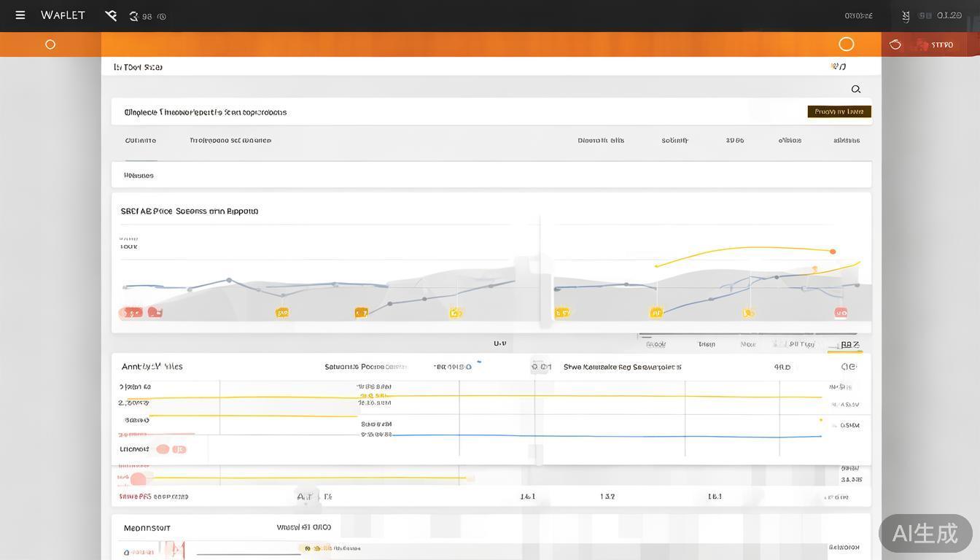Click the rightmost column header in tab row

pos(847,141)
